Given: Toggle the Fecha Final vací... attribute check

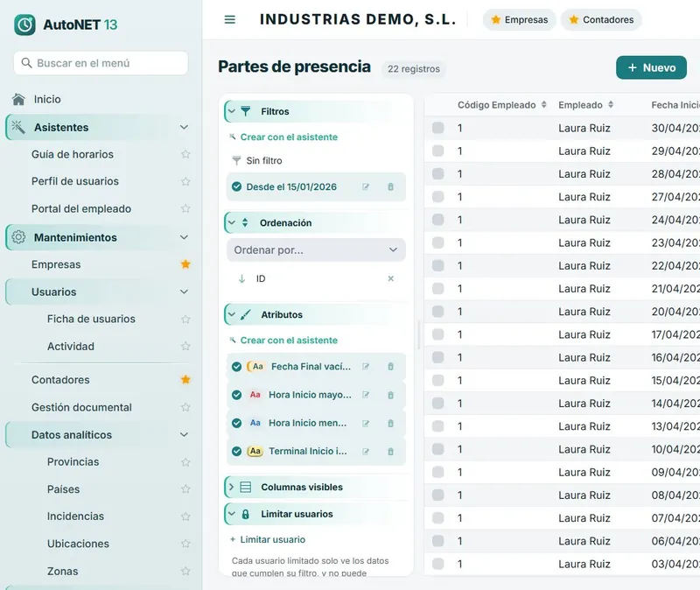Looking at the screenshot, I should (x=236, y=367).
